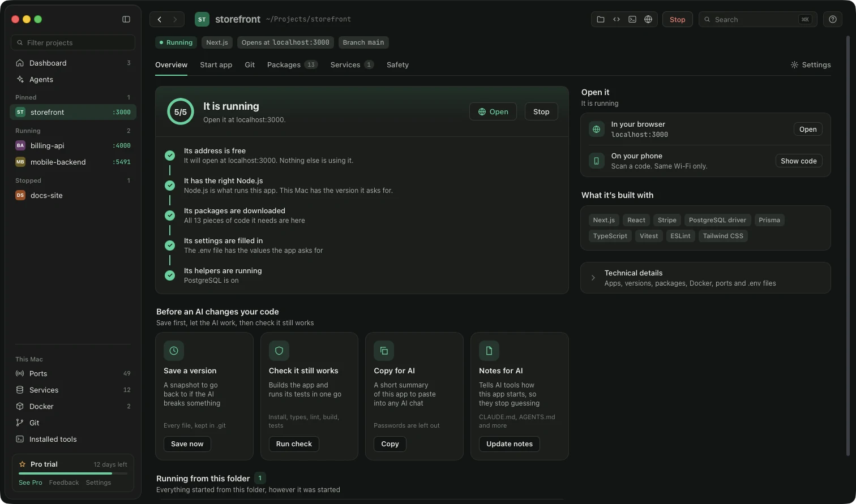Click the On your phone icon
This screenshot has width=856, height=504.
[x=596, y=161]
